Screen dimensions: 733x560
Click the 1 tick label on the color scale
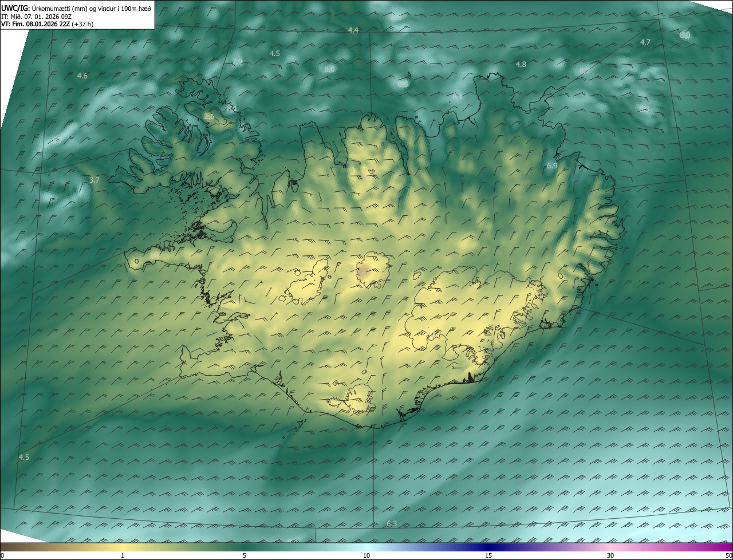pyautogui.click(x=123, y=555)
